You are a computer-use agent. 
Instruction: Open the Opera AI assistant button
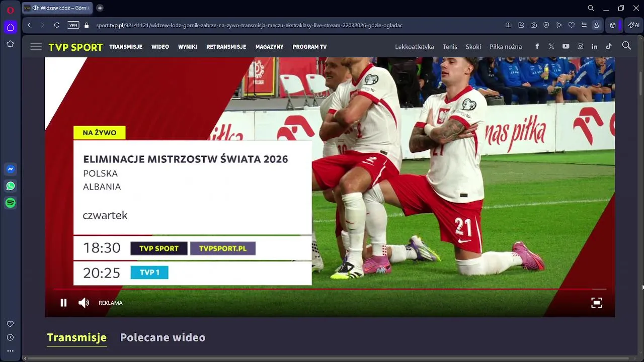[x=633, y=25]
